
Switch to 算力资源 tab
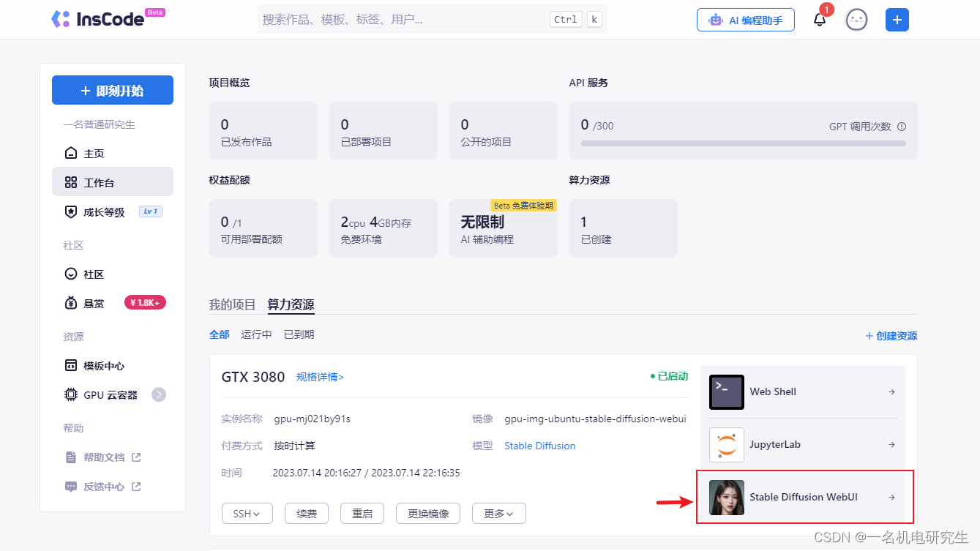(x=291, y=304)
